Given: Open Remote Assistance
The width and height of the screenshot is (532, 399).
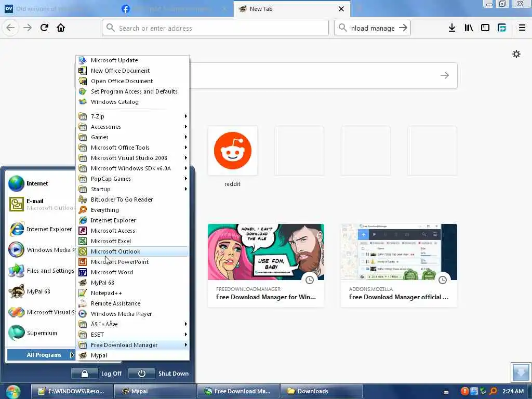Looking at the screenshot, I should [132, 303].
